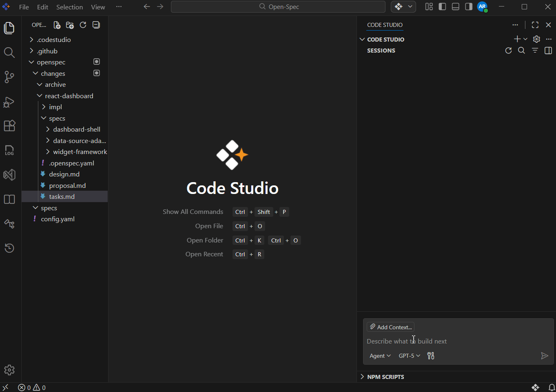Viewport: 556px width, 392px height.
Task: Click the Open-Spec command center search box
Action: click(x=278, y=7)
